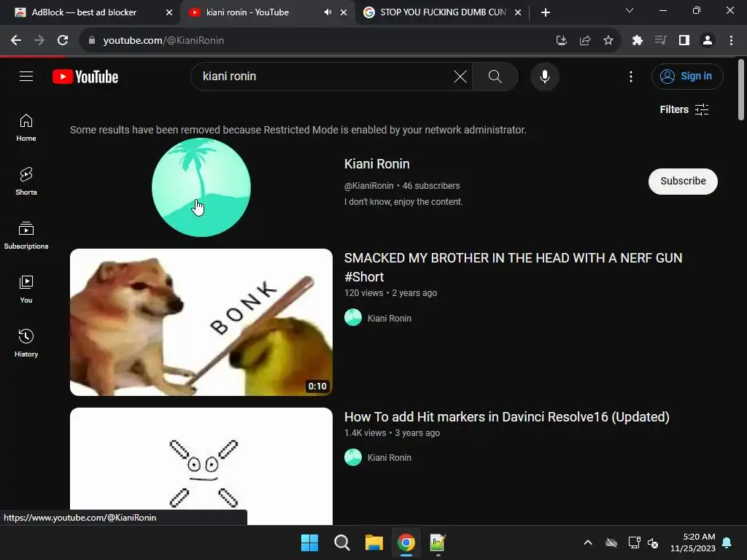The width and height of the screenshot is (747, 560).
Task: Open the Kiani Ronin channel title
Action: [x=377, y=164]
